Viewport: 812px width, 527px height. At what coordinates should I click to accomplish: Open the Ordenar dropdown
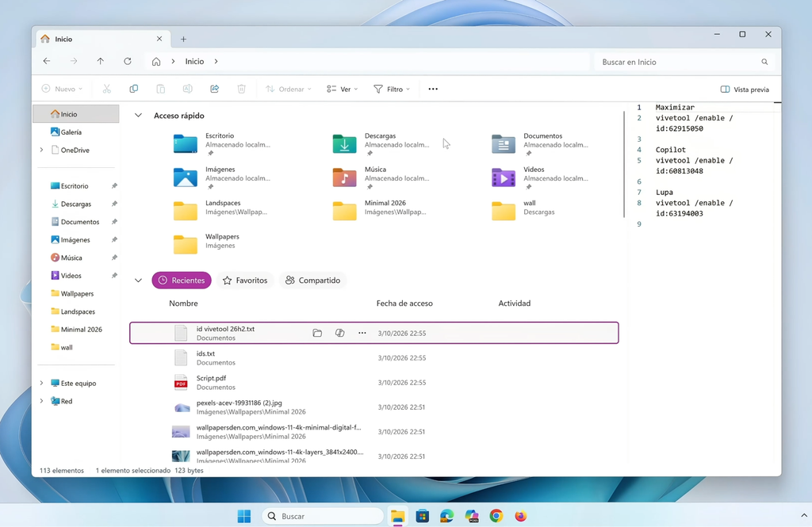click(289, 89)
